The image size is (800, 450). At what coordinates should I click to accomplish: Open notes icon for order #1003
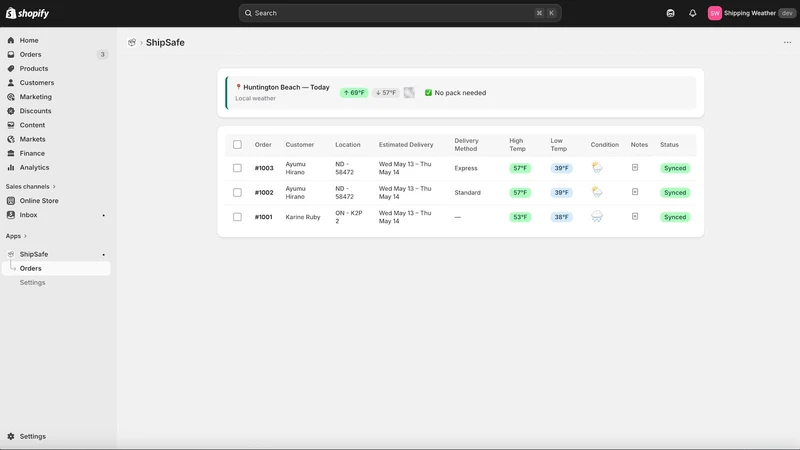click(635, 167)
